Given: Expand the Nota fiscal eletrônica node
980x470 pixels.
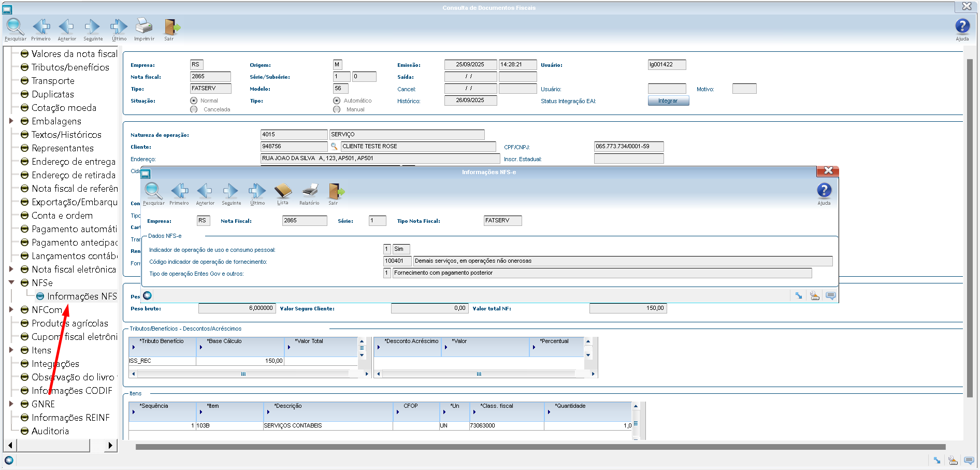Looking at the screenshot, I should point(11,269).
